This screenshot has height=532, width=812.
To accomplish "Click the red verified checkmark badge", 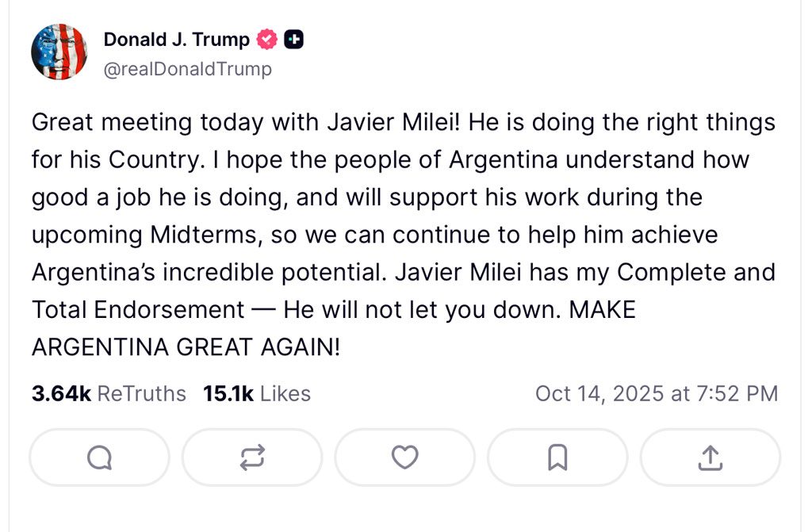I will (x=268, y=39).
